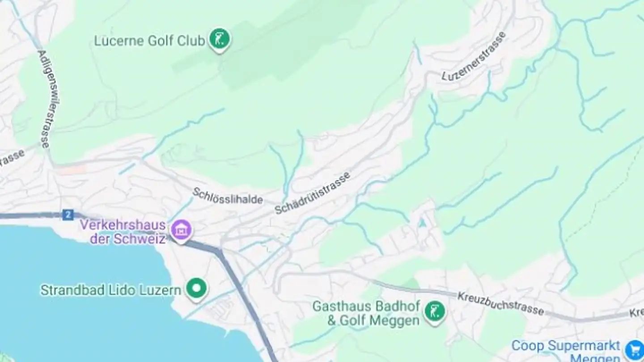The height and width of the screenshot is (362, 644).
Task: Click the Lucerne Golf Club pin icon
Action: (220, 40)
